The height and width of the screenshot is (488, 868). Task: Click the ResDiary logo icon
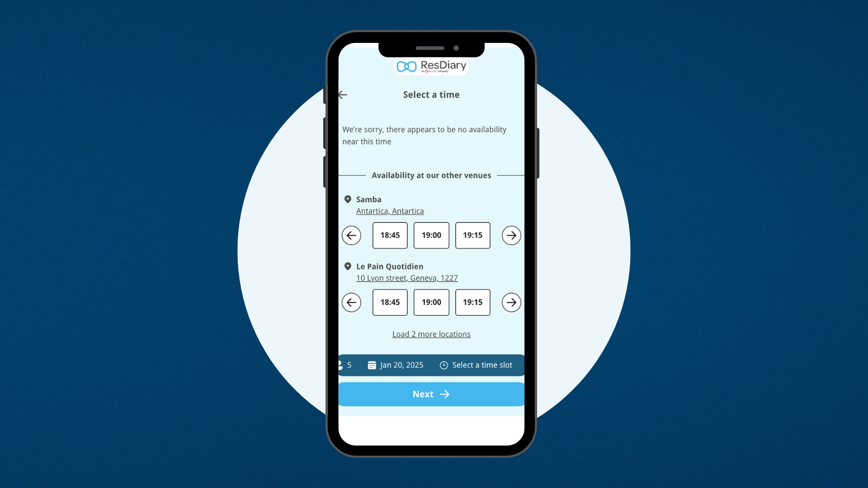point(407,65)
